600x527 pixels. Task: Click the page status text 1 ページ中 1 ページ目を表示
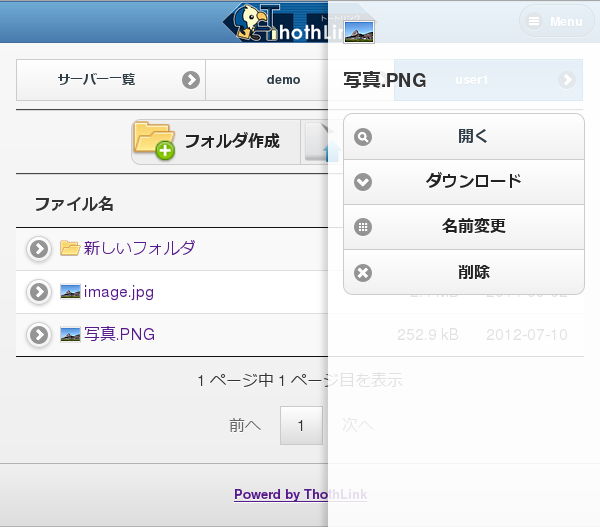[300, 380]
